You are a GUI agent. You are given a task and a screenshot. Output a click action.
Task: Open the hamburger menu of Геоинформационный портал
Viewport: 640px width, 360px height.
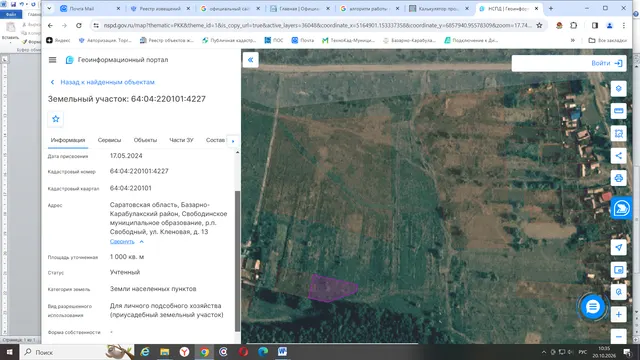[x=52, y=60]
